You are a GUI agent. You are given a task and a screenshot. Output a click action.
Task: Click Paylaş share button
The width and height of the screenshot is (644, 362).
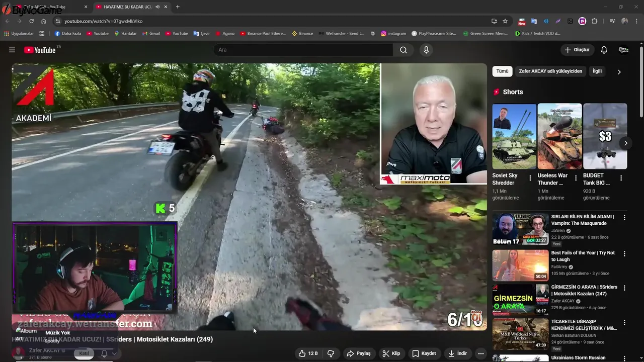click(359, 353)
